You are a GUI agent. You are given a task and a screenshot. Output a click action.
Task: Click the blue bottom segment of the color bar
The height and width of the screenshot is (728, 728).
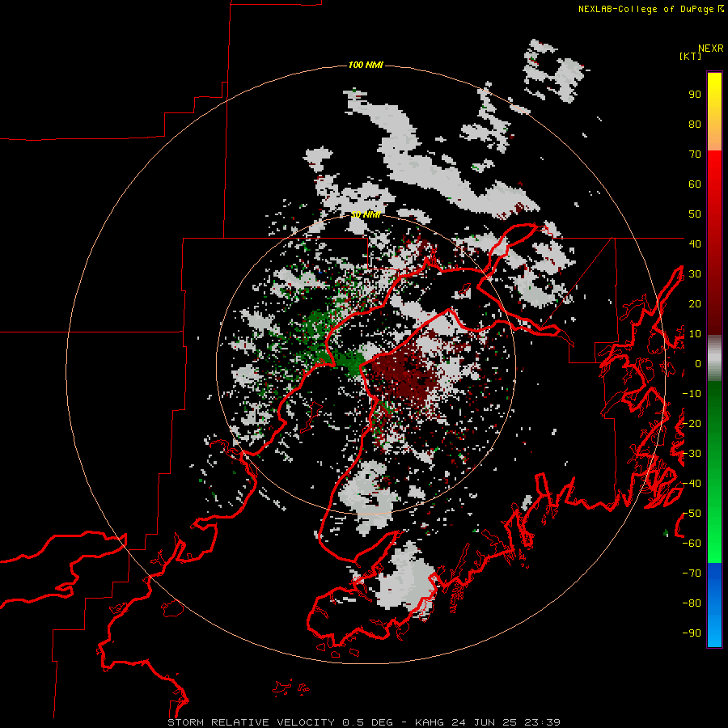tap(714, 604)
